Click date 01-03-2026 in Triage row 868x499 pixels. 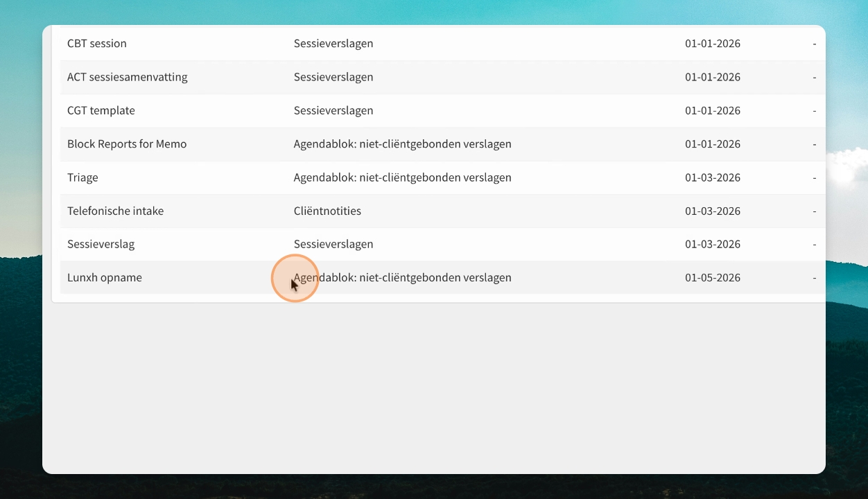pyautogui.click(x=713, y=177)
